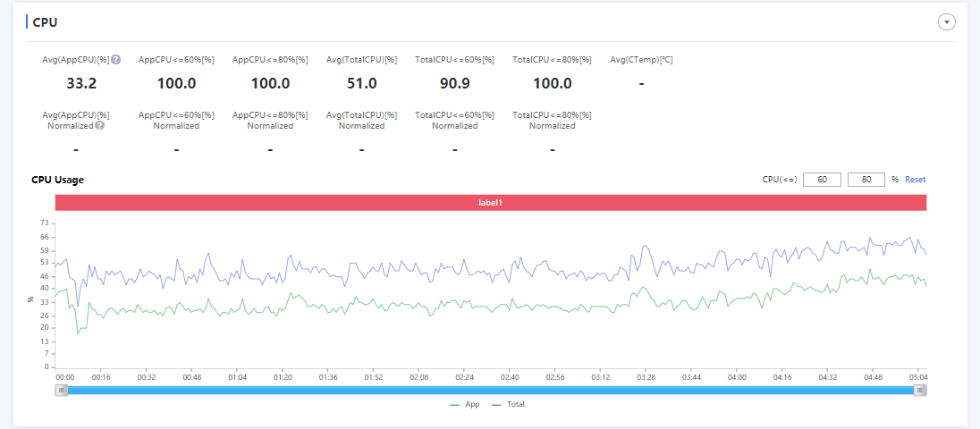This screenshot has width=980, height=429.
Task: Click the CPU Usage chart title
Action: tap(57, 180)
